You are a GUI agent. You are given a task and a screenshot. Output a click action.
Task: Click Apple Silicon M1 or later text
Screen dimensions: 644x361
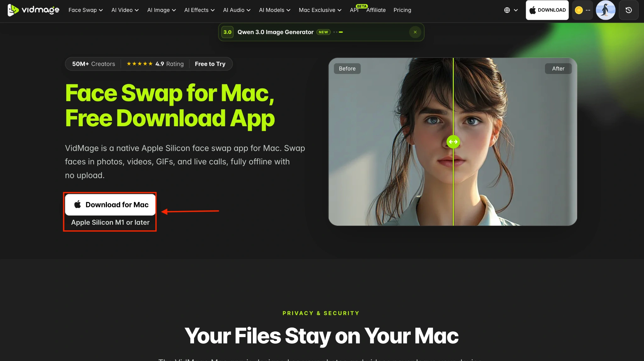110,222
